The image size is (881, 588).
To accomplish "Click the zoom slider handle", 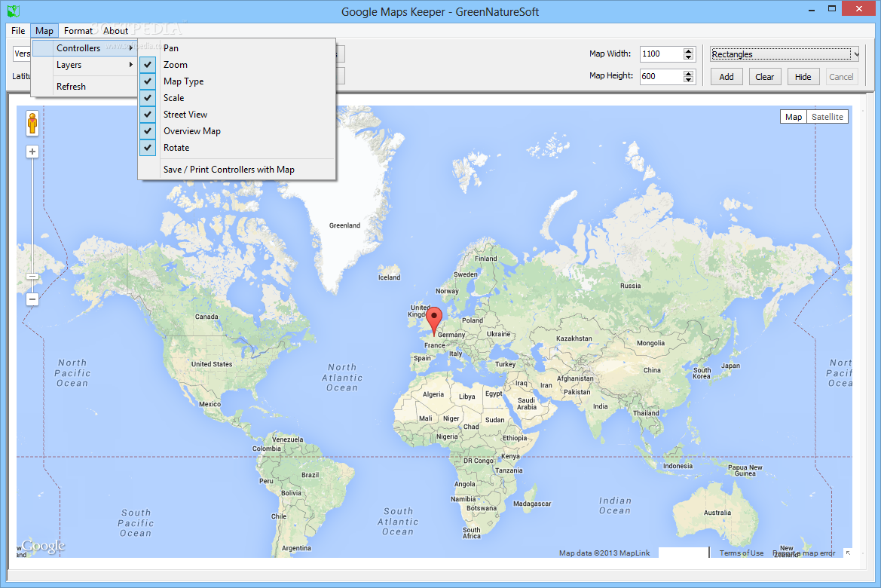I will pyautogui.click(x=32, y=276).
